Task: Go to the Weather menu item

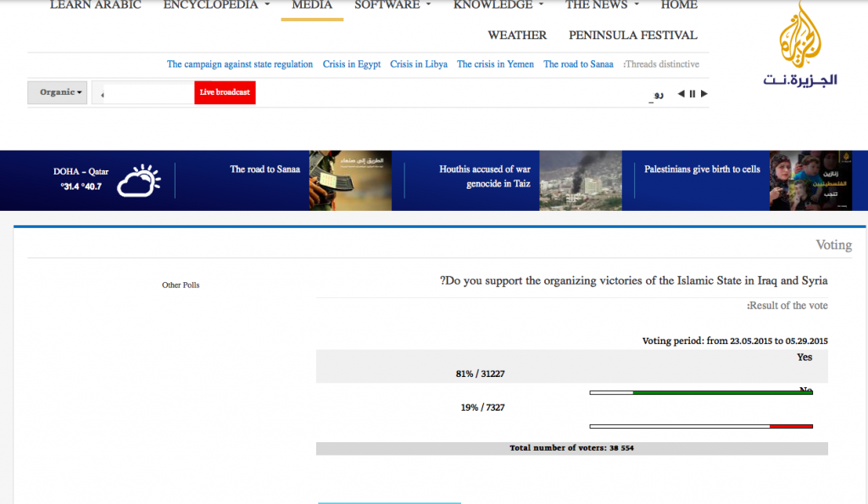Action: 517,36
